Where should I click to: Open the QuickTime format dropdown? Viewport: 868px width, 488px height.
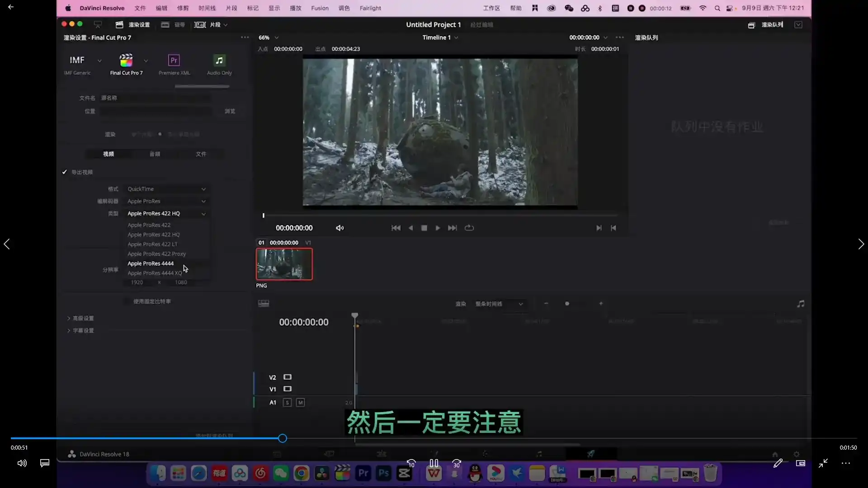pyautogui.click(x=166, y=189)
